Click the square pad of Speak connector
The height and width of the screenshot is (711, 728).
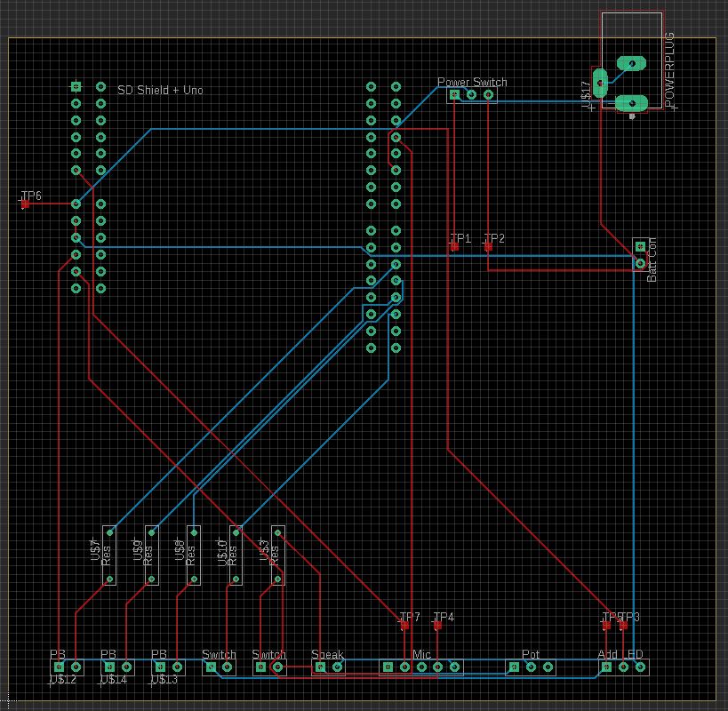[x=320, y=667]
